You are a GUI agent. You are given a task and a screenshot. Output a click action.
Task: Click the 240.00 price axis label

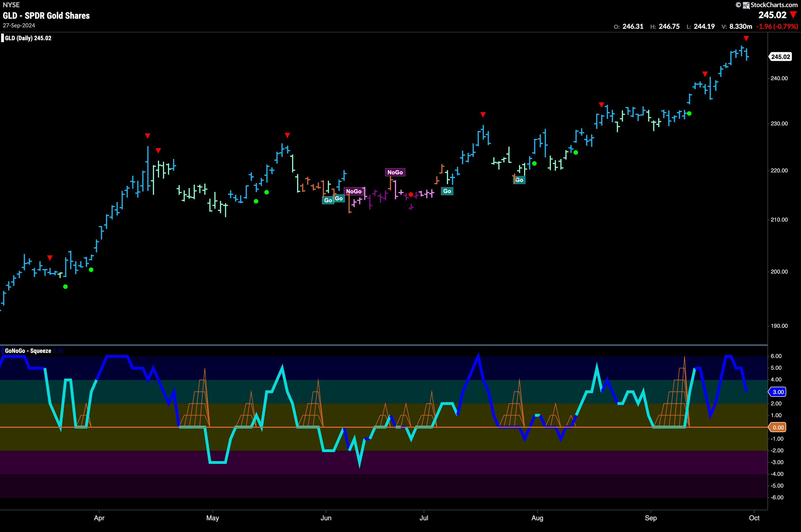coord(779,78)
